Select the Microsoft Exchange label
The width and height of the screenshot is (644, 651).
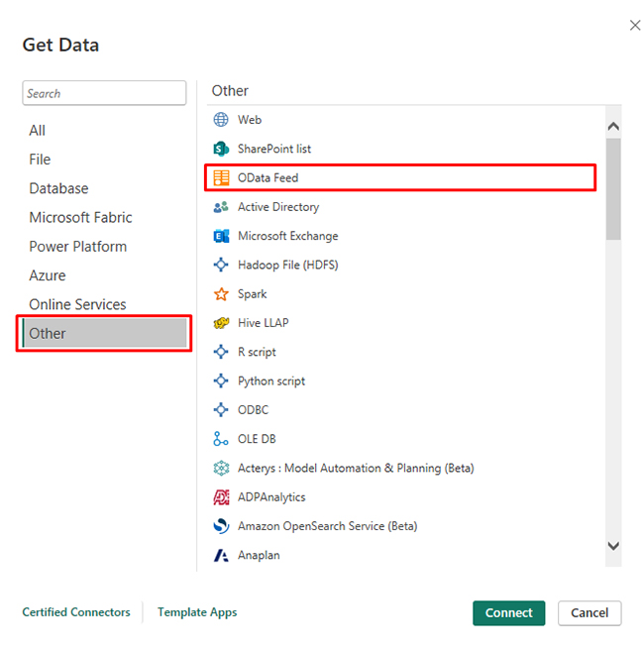tap(287, 236)
